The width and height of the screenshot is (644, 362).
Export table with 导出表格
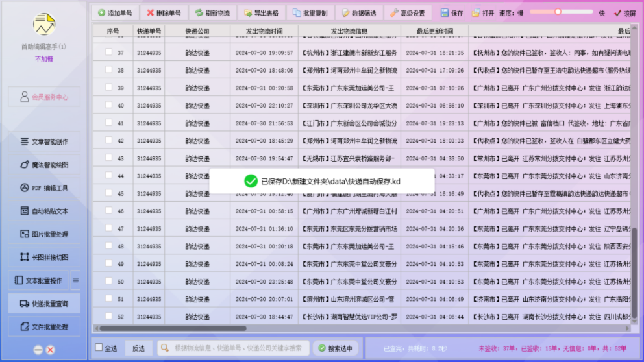[x=261, y=13]
